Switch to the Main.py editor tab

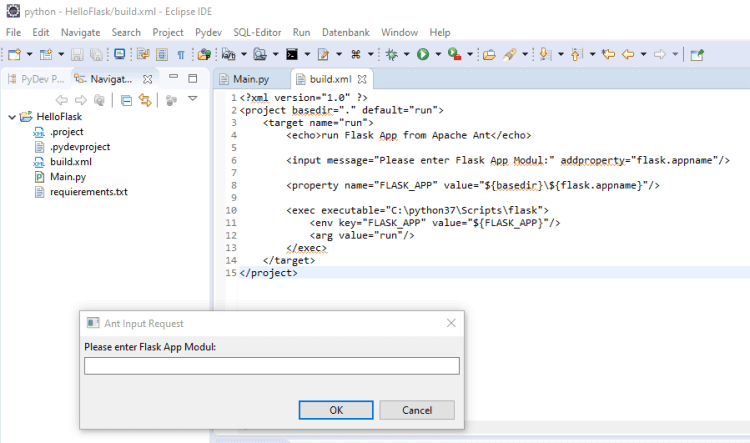tap(243, 78)
